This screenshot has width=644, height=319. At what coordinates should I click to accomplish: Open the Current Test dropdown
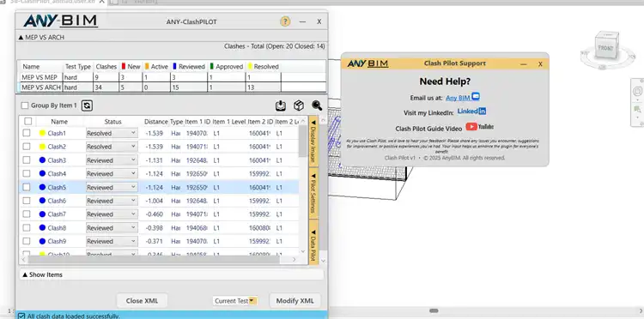(235, 300)
